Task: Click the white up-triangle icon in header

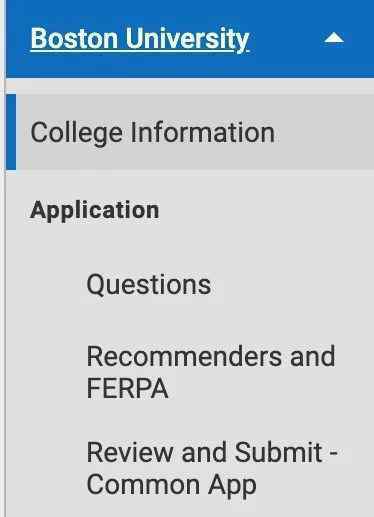Action: 334,38
